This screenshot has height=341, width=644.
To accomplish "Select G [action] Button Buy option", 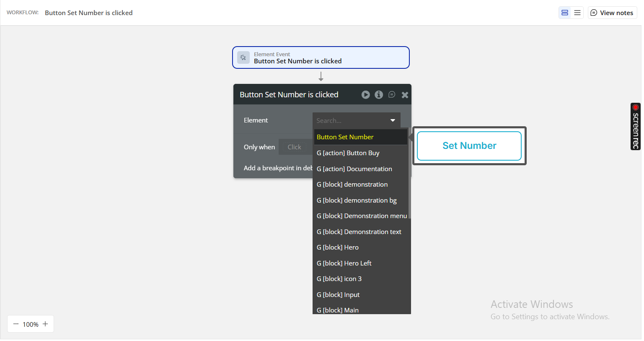I will click(360, 153).
